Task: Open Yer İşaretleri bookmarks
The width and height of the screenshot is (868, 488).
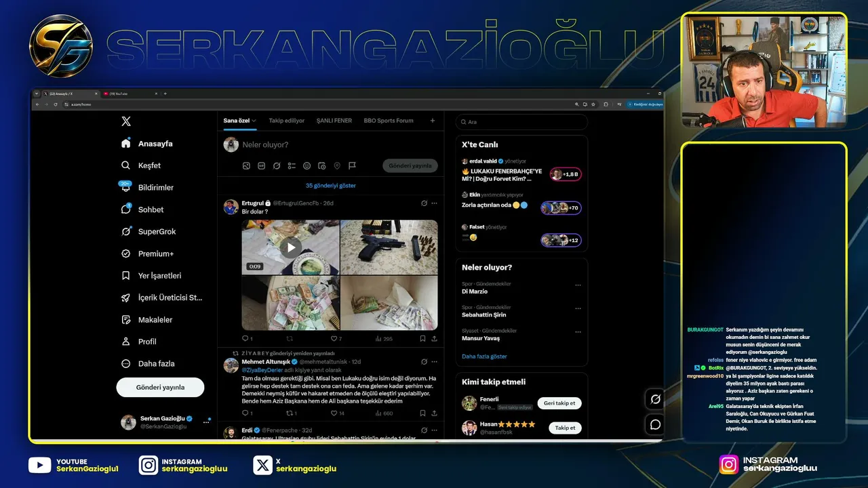Action: 151,276
